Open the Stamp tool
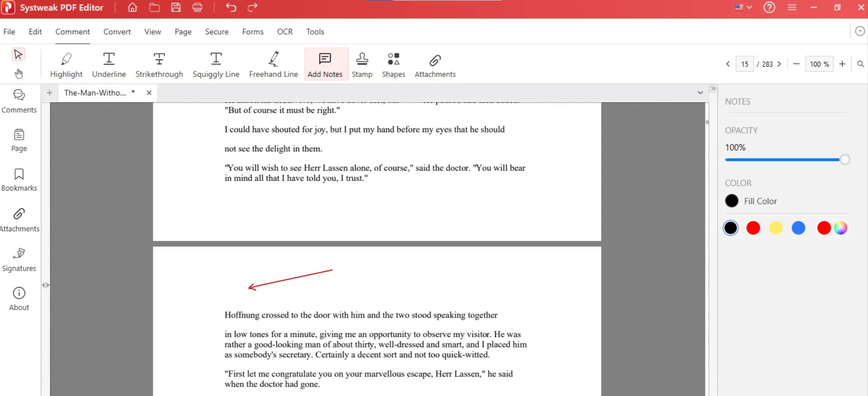868x396 pixels. pos(362,64)
